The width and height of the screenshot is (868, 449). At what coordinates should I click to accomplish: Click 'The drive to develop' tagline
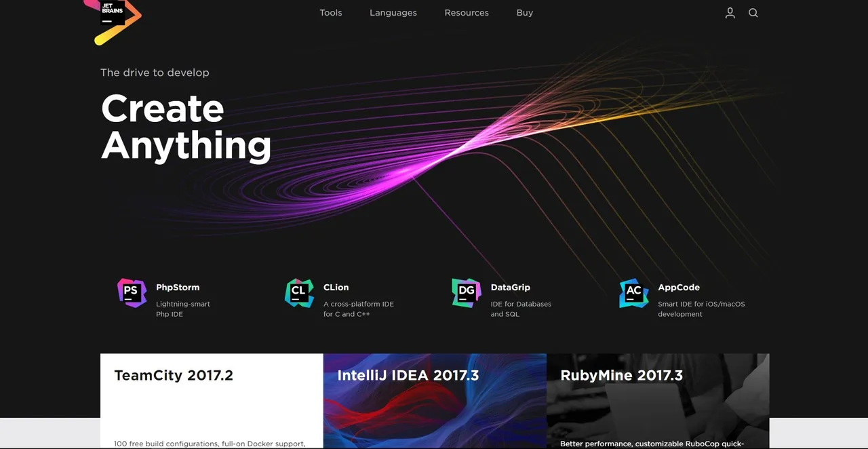point(155,73)
